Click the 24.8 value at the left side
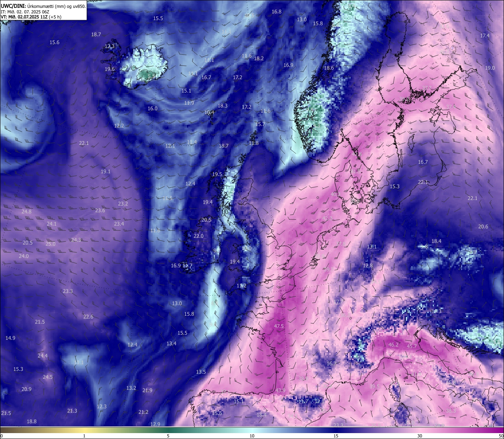 (26, 212)
